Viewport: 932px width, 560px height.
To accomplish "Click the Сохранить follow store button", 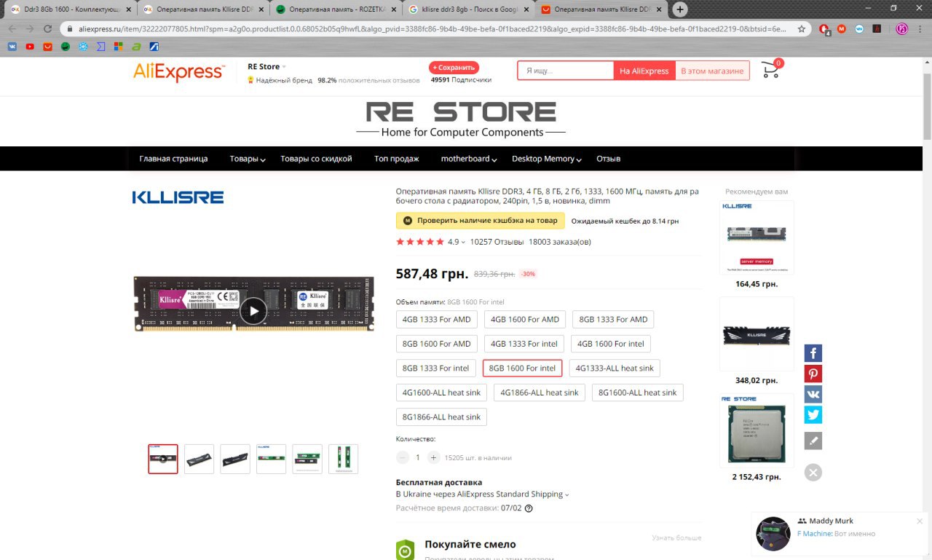I will (454, 67).
